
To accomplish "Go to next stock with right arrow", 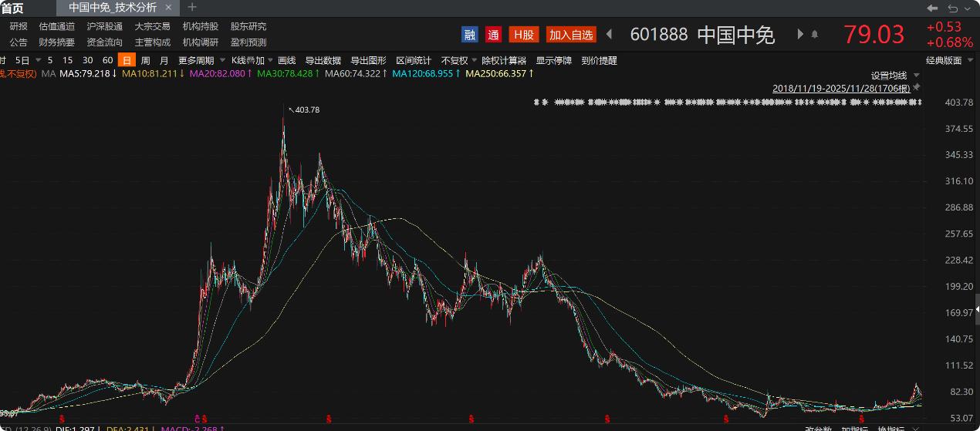I will [799, 35].
